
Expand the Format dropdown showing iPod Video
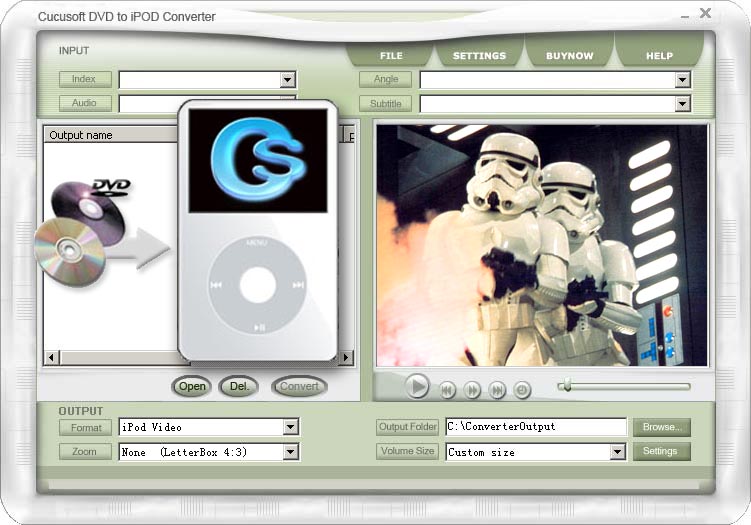[290, 427]
